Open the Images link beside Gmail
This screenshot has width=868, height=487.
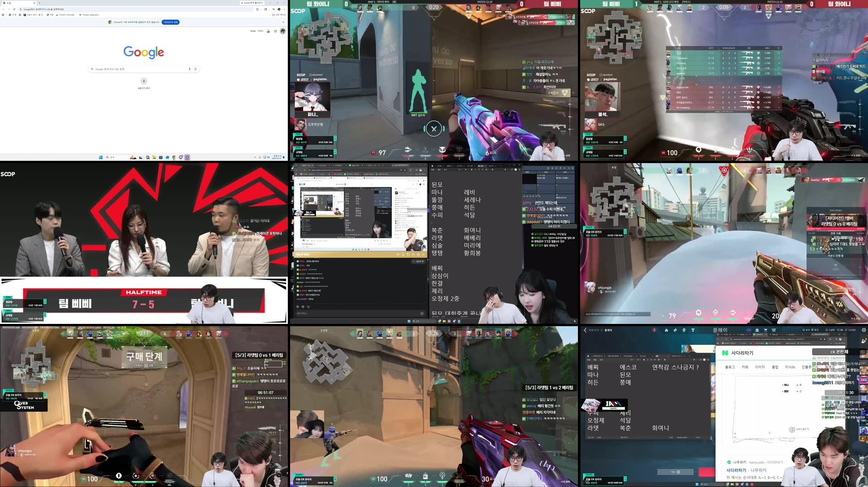pos(260,31)
